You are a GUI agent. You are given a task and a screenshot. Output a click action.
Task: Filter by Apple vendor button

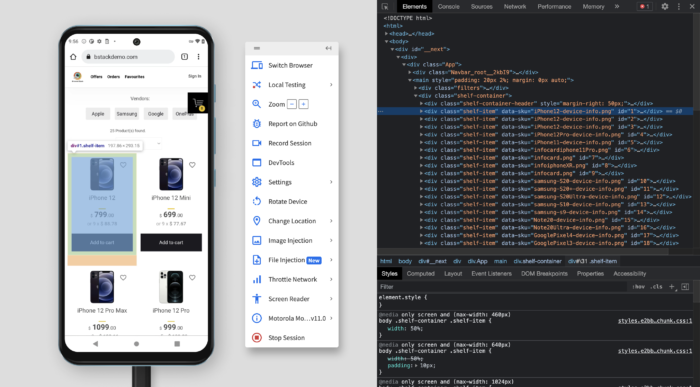pos(98,114)
